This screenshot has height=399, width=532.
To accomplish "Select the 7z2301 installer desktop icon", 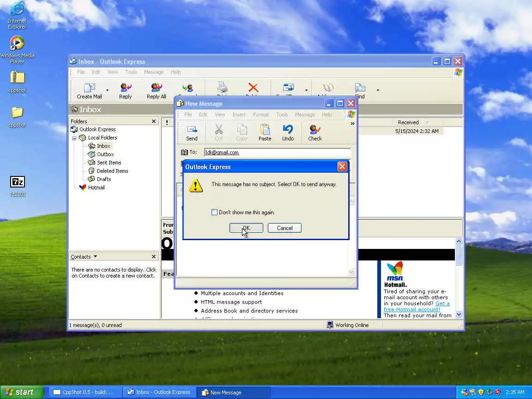I will pos(17,186).
